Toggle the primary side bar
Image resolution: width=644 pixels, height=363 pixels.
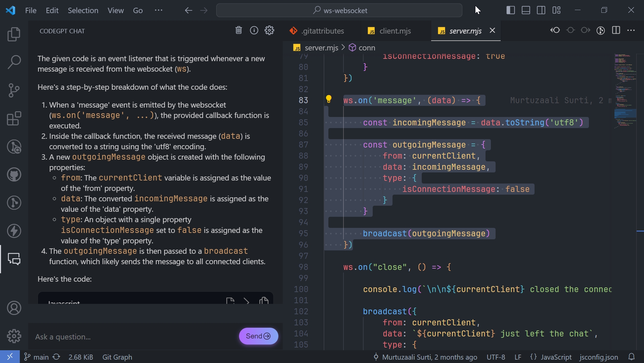point(511,10)
